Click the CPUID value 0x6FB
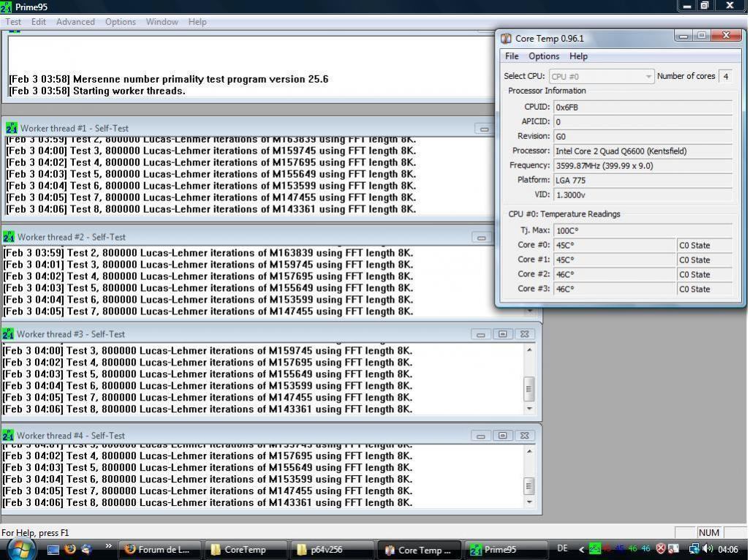This screenshot has width=750, height=560. (643, 107)
